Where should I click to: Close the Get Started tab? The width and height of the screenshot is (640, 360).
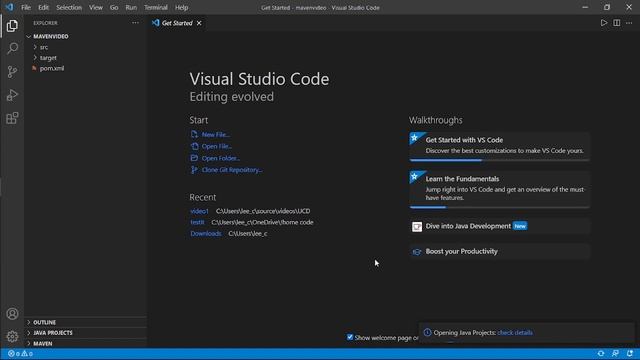point(199,23)
